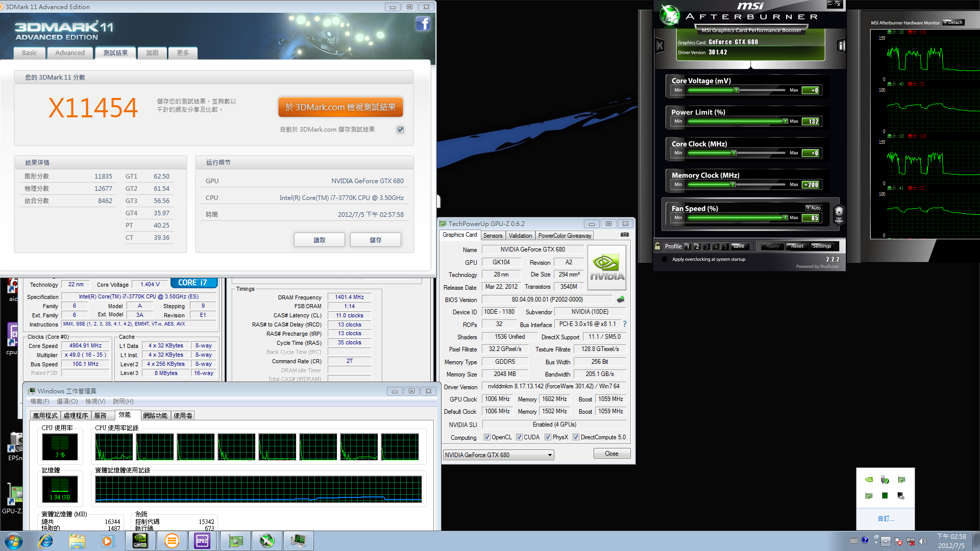Toggle auto-save results to 3DMark.com checkbox
The width and height of the screenshot is (980, 551).
click(401, 130)
